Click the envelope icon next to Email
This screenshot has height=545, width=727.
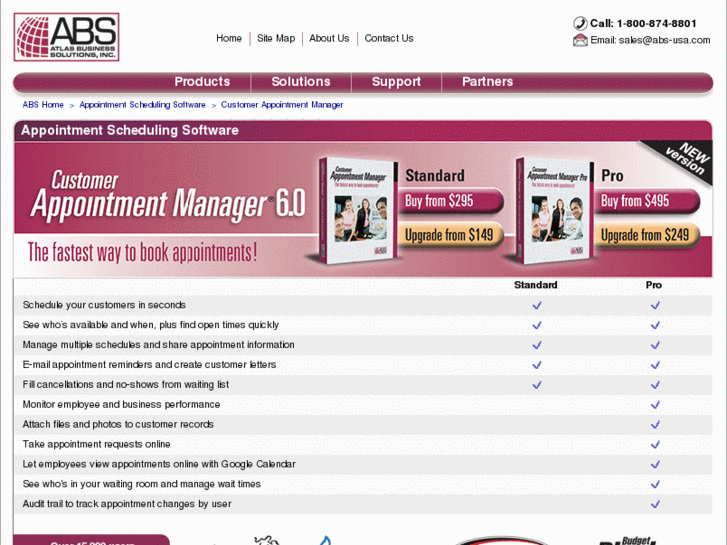point(580,40)
